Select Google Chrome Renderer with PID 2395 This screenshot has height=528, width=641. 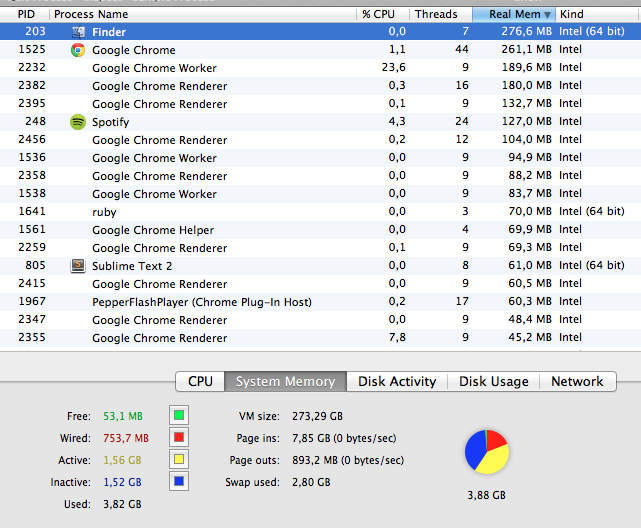point(320,104)
